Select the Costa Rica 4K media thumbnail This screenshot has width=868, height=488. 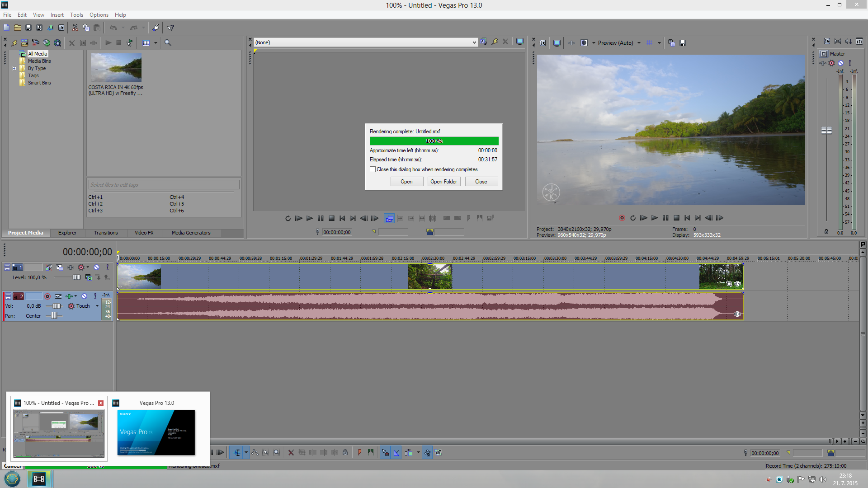click(x=116, y=68)
